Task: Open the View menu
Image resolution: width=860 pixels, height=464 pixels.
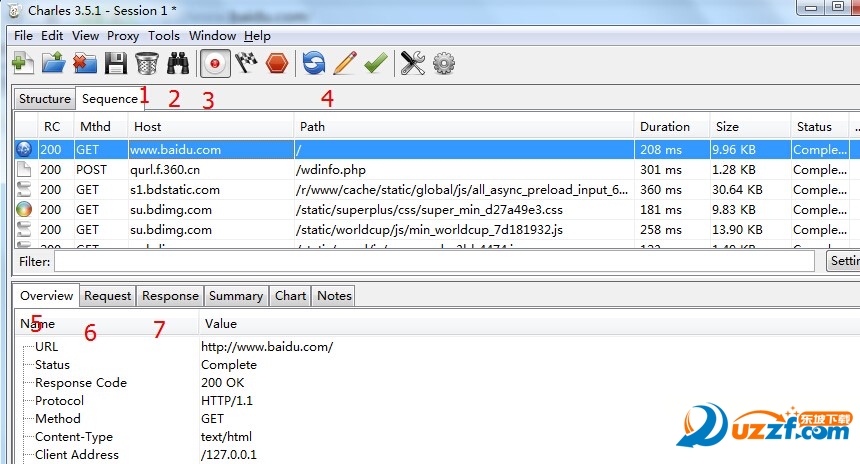Action: (x=86, y=36)
